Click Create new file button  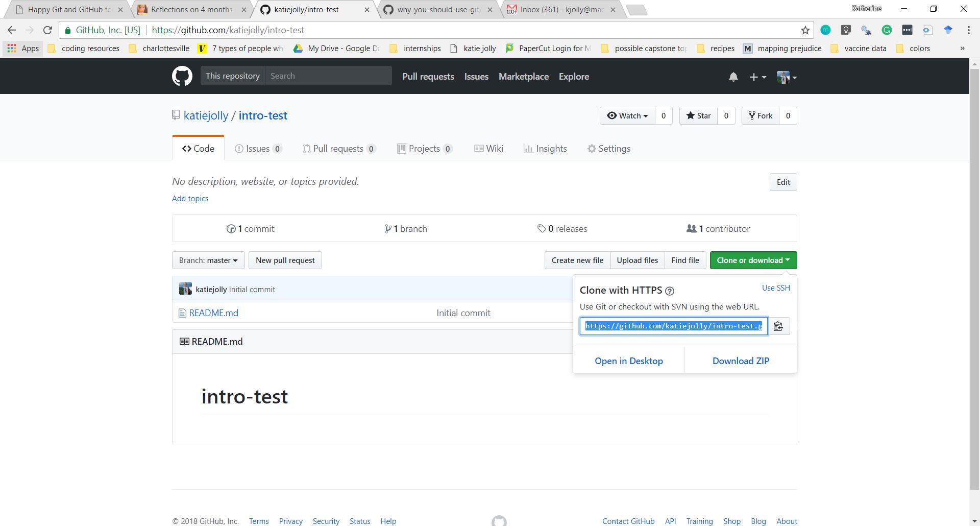577,260
